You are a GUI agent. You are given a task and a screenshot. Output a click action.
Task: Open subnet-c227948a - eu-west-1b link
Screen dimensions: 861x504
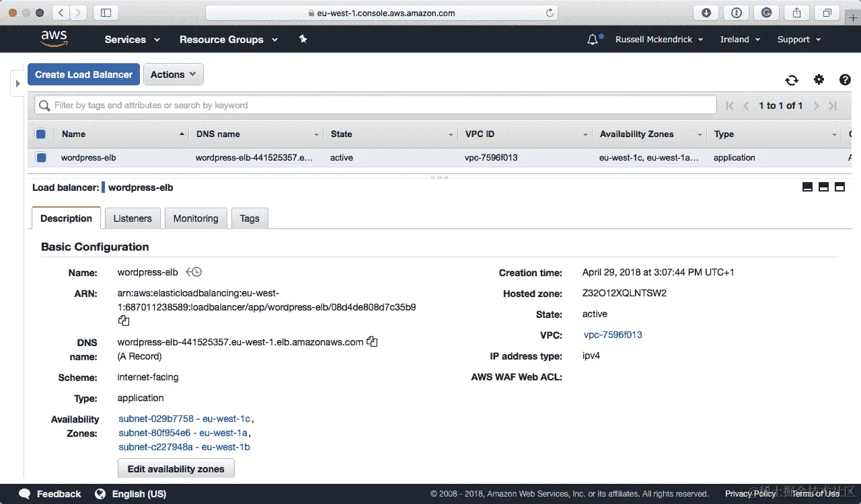pyautogui.click(x=184, y=447)
